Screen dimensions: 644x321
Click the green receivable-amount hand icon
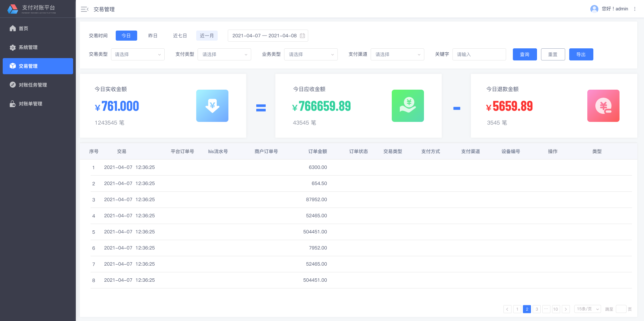pos(408,106)
